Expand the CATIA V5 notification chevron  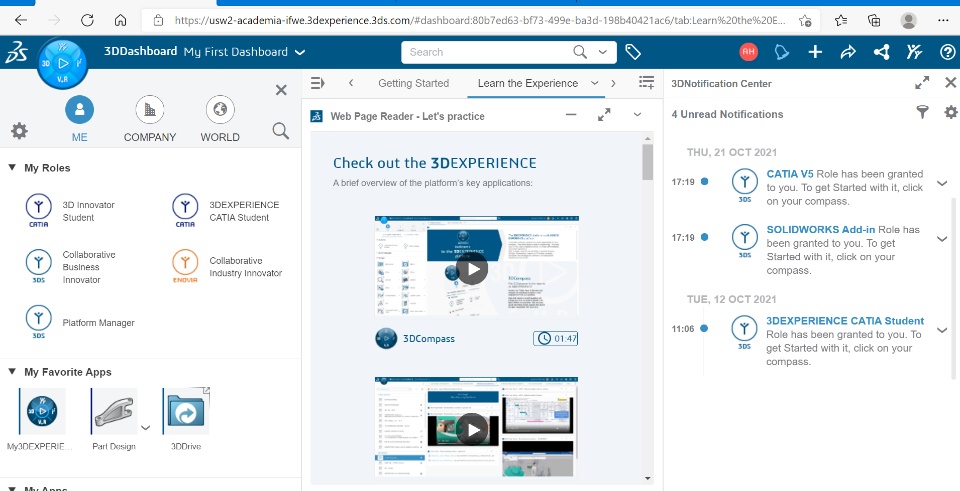pyautogui.click(x=942, y=184)
